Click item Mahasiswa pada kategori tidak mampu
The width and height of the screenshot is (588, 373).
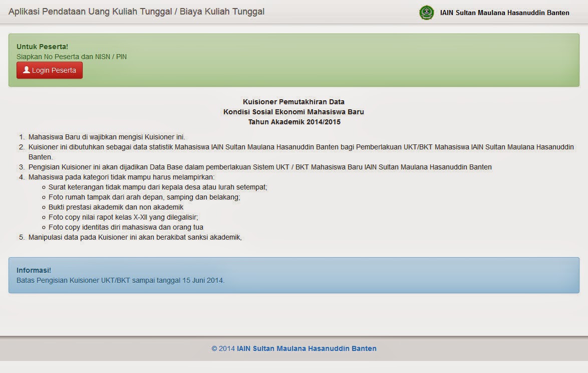coord(122,177)
